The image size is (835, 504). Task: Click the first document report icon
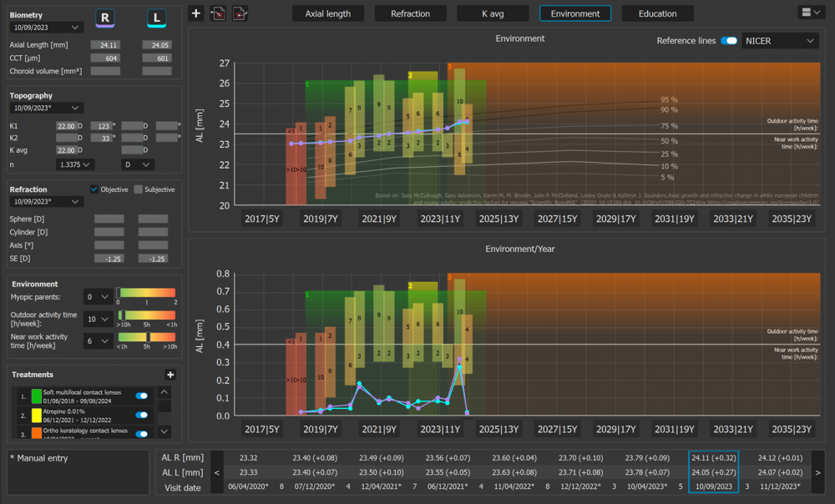click(x=218, y=13)
